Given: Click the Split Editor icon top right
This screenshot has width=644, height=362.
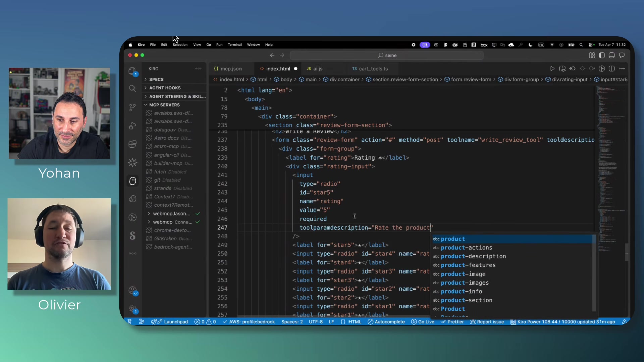Looking at the screenshot, I should (612, 68).
